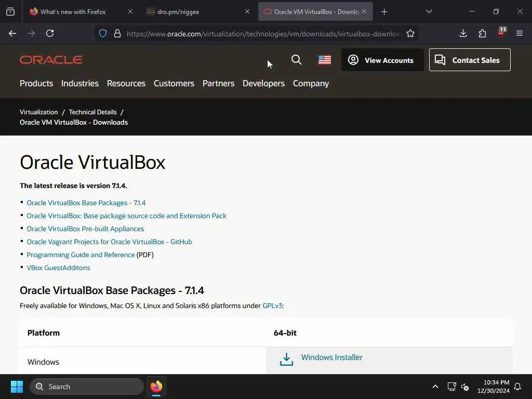Open Firefox View recent browsing icon
532x399 pixels.
(x=10, y=12)
